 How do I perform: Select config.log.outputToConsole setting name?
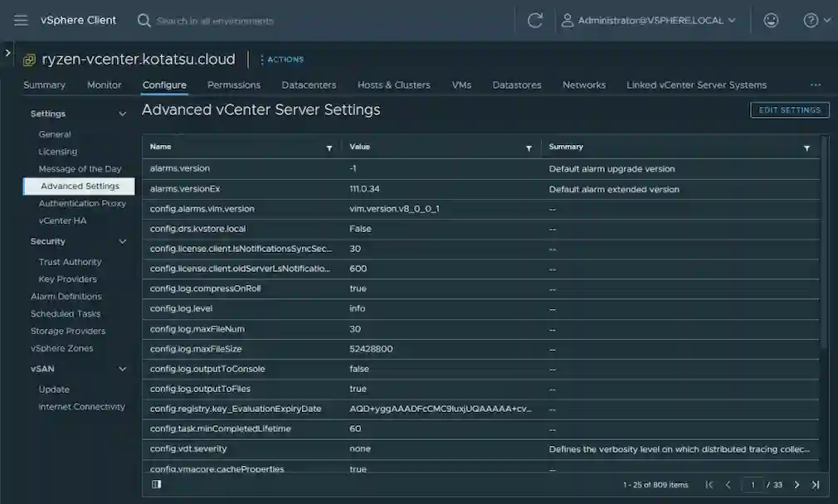(x=207, y=369)
